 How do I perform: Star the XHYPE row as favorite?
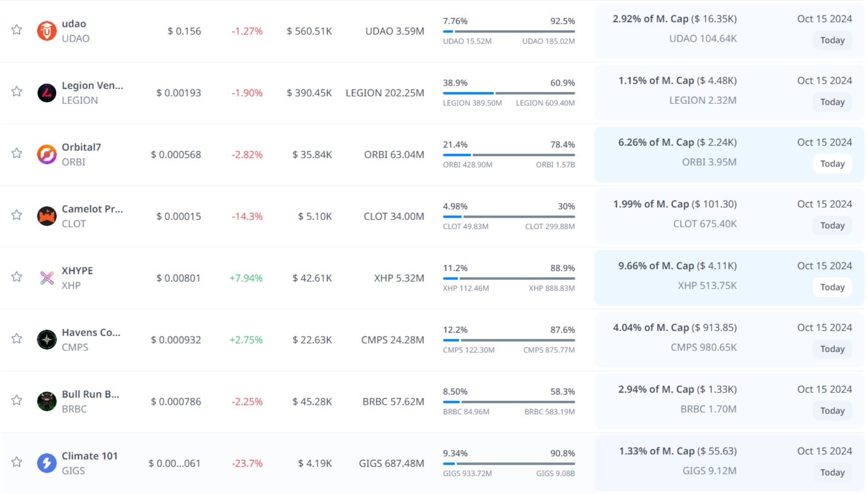(17, 277)
